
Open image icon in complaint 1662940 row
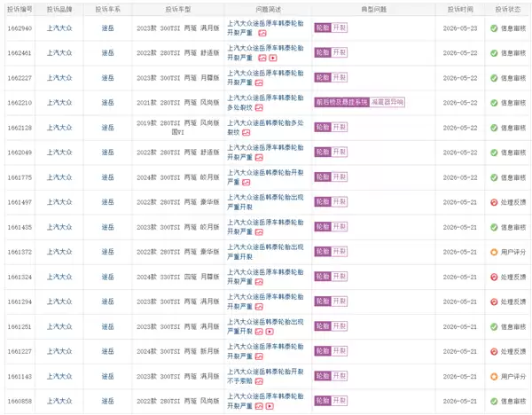tap(262, 33)
